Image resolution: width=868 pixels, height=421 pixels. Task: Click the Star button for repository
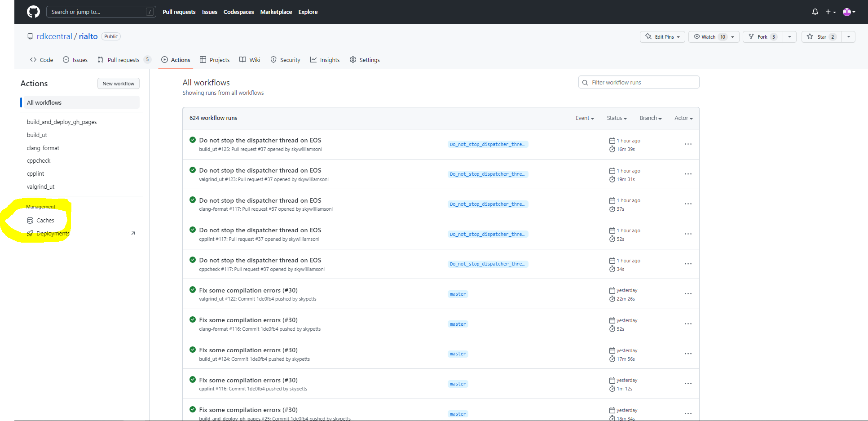(821, 37)
